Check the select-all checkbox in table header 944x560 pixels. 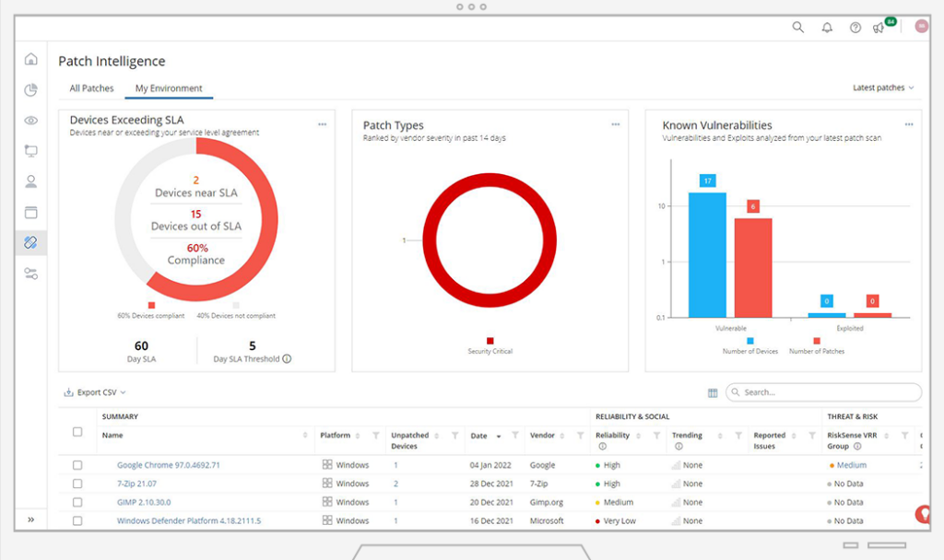click(77, 430)
